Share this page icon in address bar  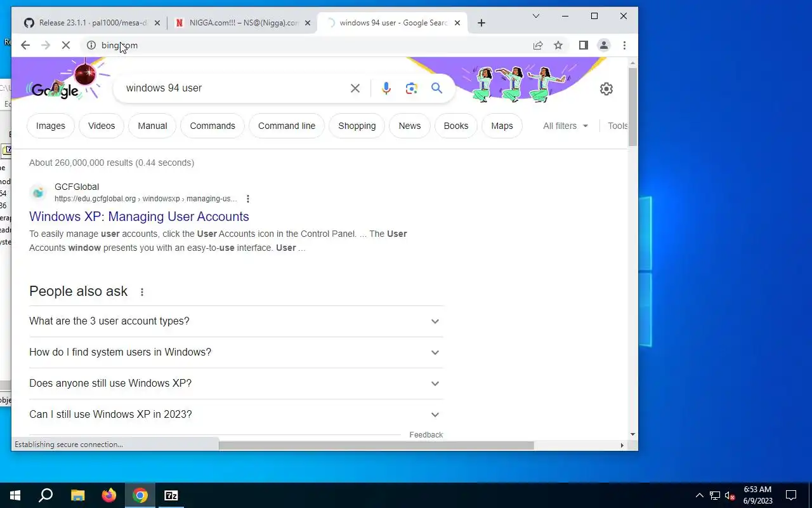pyautogui.click(x=538, y=45)
